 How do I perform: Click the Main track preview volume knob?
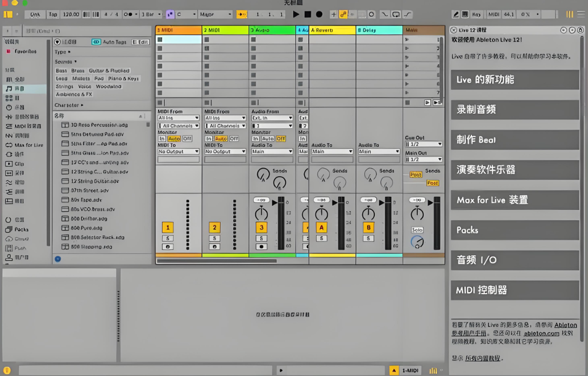417,242
